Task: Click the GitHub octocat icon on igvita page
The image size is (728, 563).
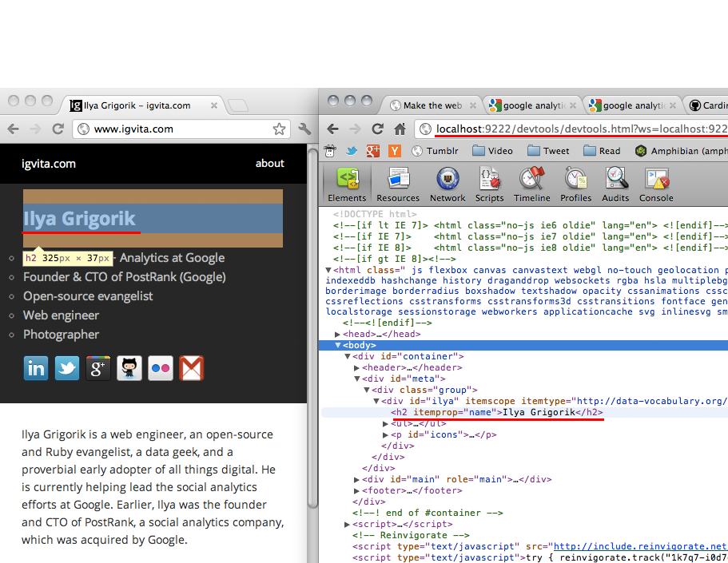Action: pyautogui.click(x=129, y=368)
